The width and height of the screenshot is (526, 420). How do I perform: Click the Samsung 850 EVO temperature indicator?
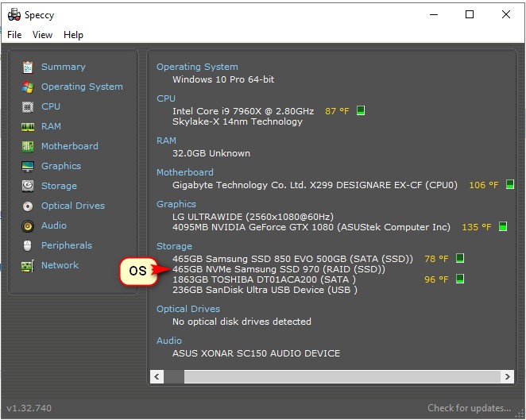(460, 258)
